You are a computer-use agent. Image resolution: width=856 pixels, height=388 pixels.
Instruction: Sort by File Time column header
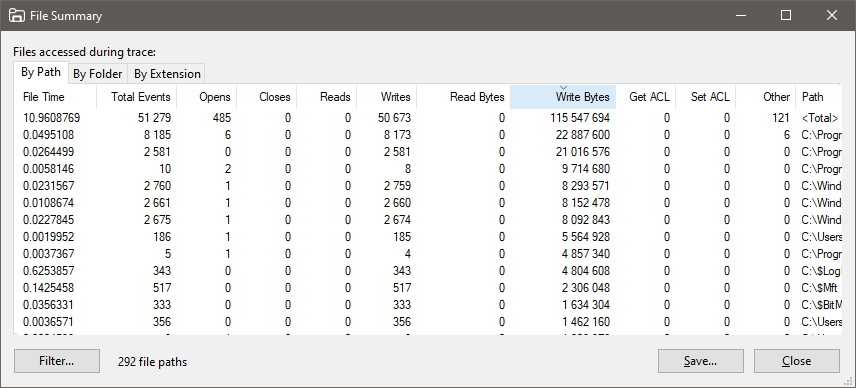[x=55, y=97]
